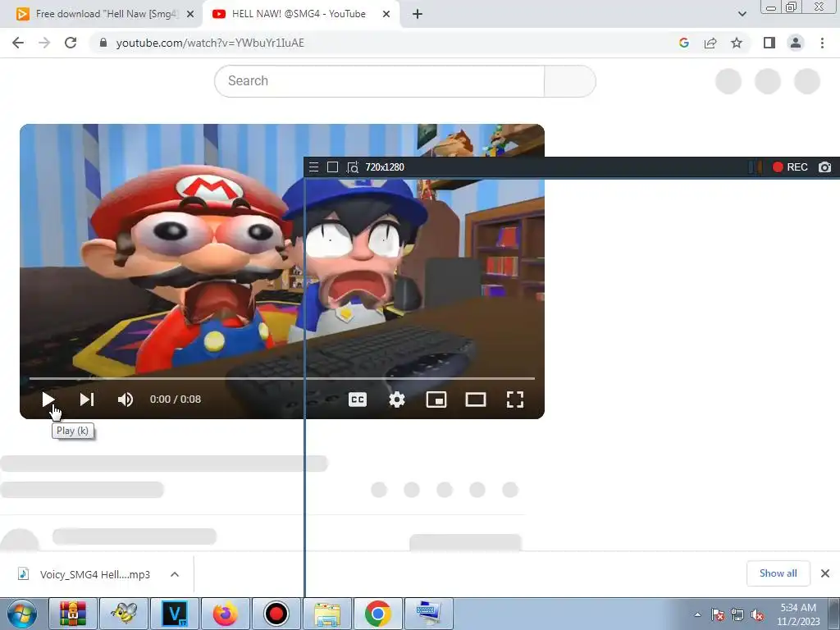Open on-screen keyboard taskbar icon
Image resolution: width=840 pixels, height=630 pixels.
[x=428, y=614]
